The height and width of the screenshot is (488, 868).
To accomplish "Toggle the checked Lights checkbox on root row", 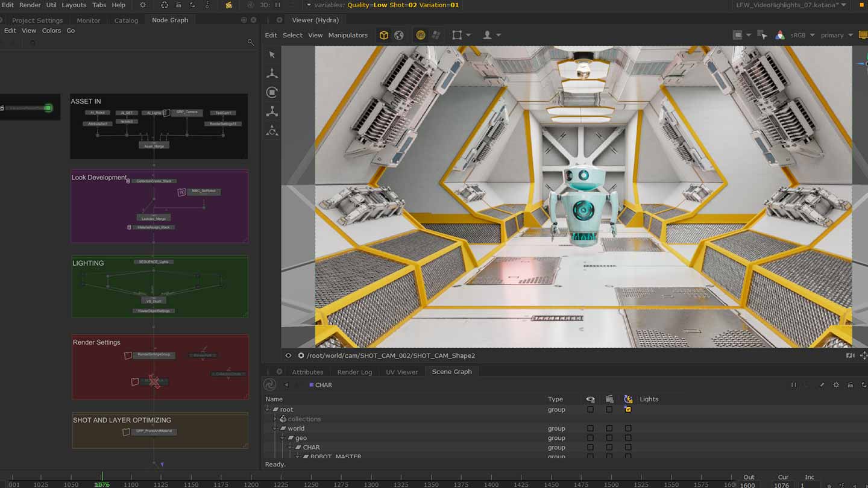I will click(628, 410).
